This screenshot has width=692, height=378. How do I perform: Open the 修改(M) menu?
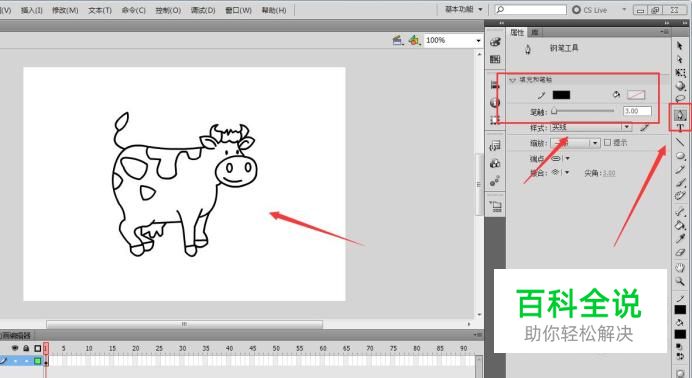[x=65, y=10]
